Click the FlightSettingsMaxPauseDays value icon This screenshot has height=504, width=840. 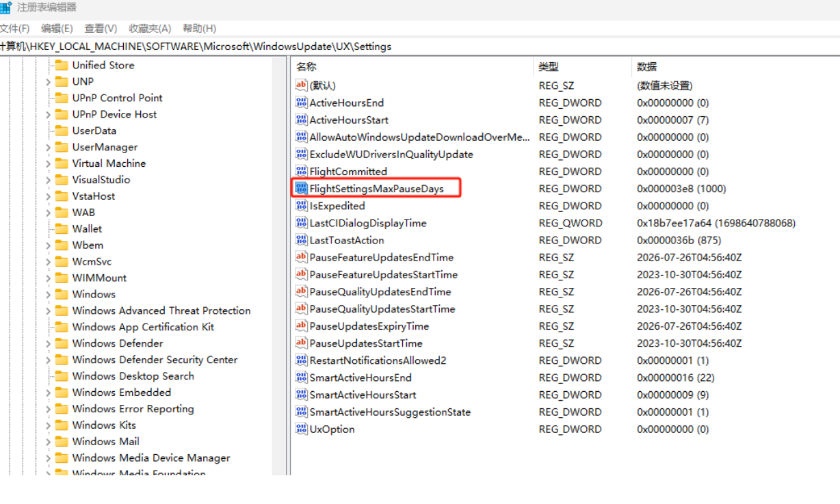(x=301, y=188)
